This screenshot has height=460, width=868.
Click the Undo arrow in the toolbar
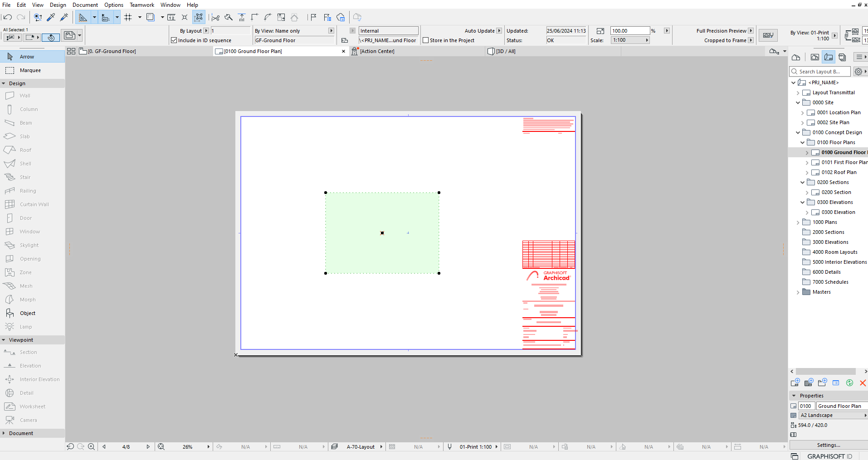coord(8,17)
